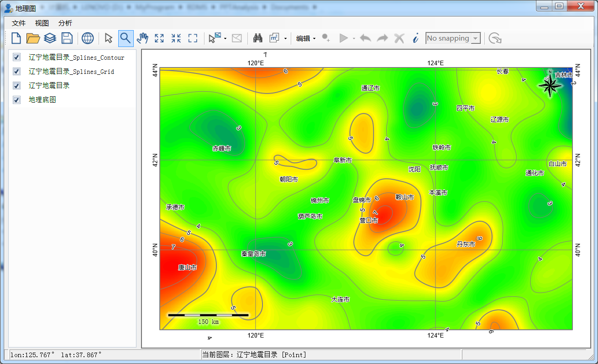
Task: Click the m² area measure tool
Action: [275, 38]
